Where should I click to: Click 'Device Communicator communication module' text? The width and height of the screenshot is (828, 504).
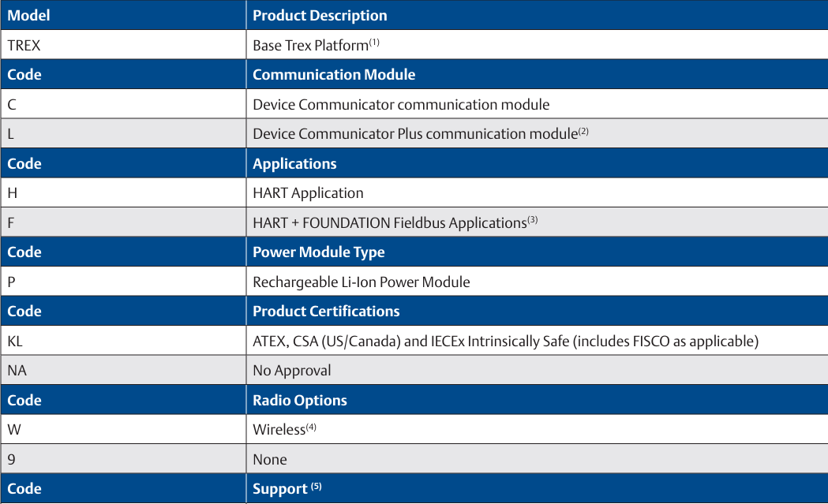click(401, 104)
